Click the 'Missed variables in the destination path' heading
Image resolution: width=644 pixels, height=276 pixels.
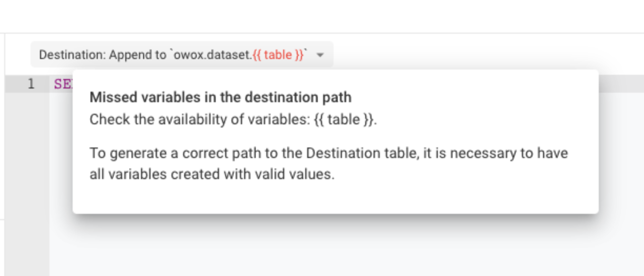[220, 97]
